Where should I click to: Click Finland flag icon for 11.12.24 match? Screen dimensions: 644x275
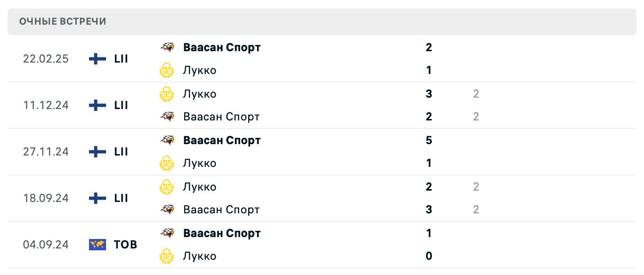(98, 105)
